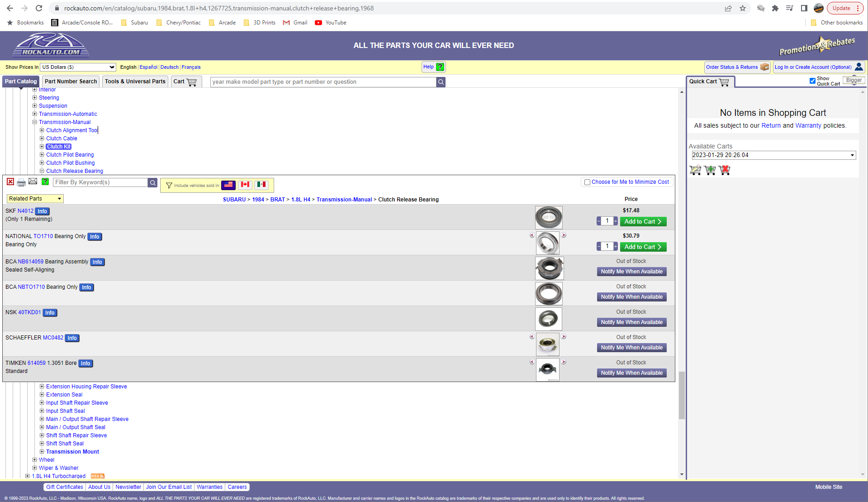Viewport: 868px width, 502px height.
Task: Click next image arrow for TIMKEN 614059
Action: (x=564, y=362)
